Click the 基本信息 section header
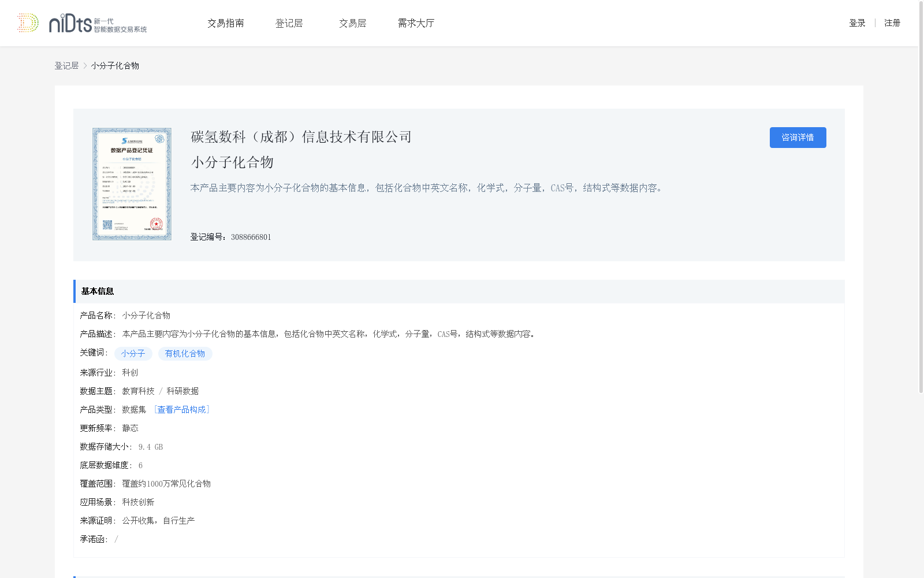The height and width of the screenshot is (578, 924). pyautogui.click(x=459, y=291)
